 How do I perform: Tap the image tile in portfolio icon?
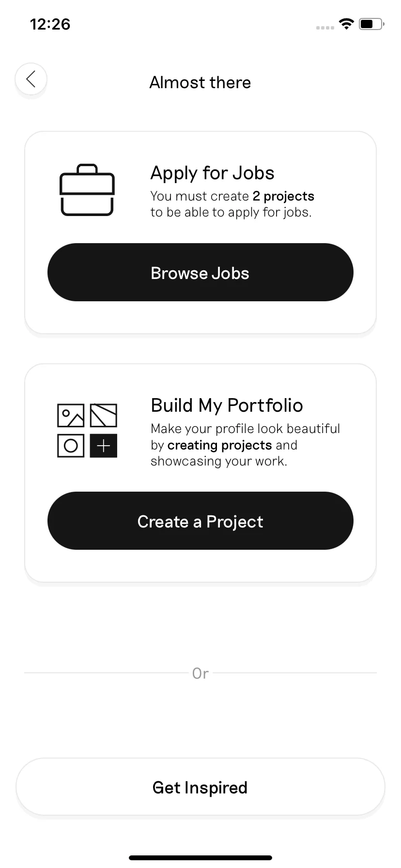pyautogui.click(x=71, y=416)
